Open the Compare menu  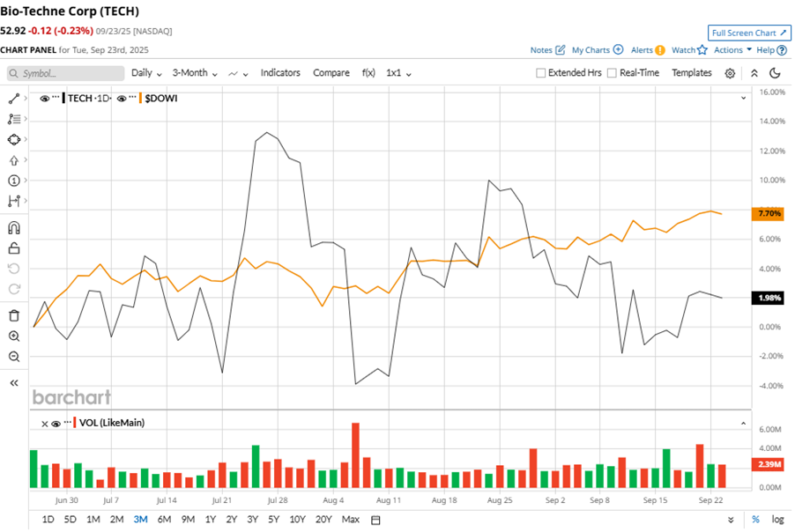click(x=331, y=73)
